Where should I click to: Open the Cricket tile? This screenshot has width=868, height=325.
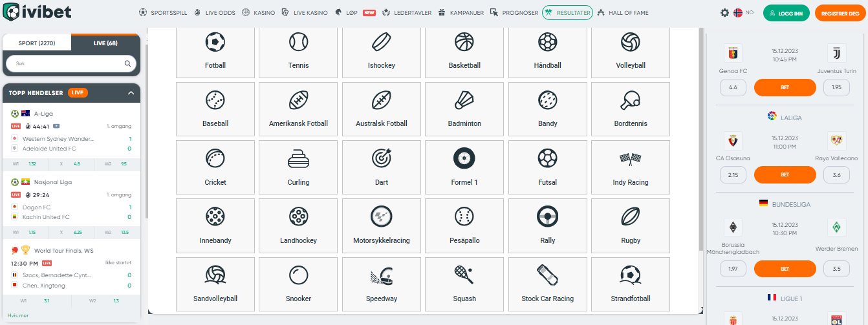(x=215, y=168)
